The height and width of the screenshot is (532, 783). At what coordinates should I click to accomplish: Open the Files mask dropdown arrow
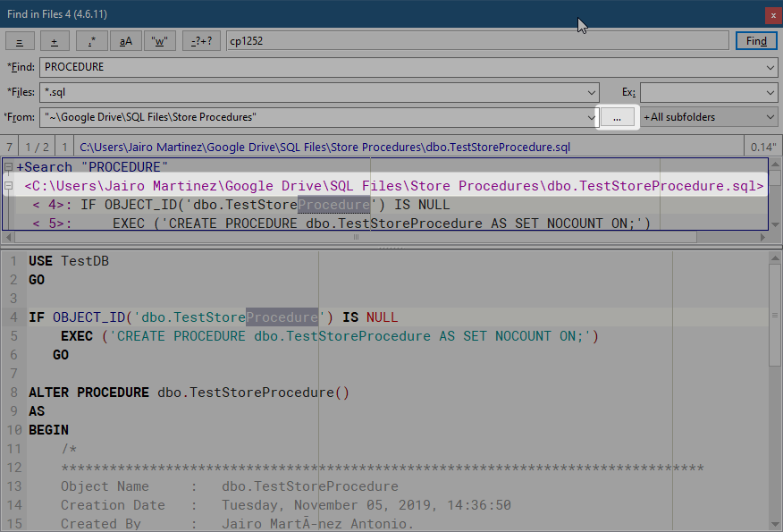click(592, 92)
